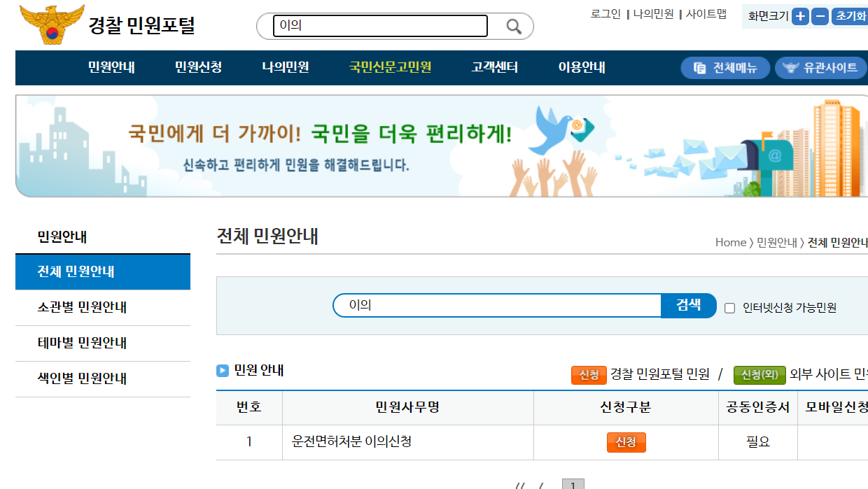Open 민원신청 menu

199,68
